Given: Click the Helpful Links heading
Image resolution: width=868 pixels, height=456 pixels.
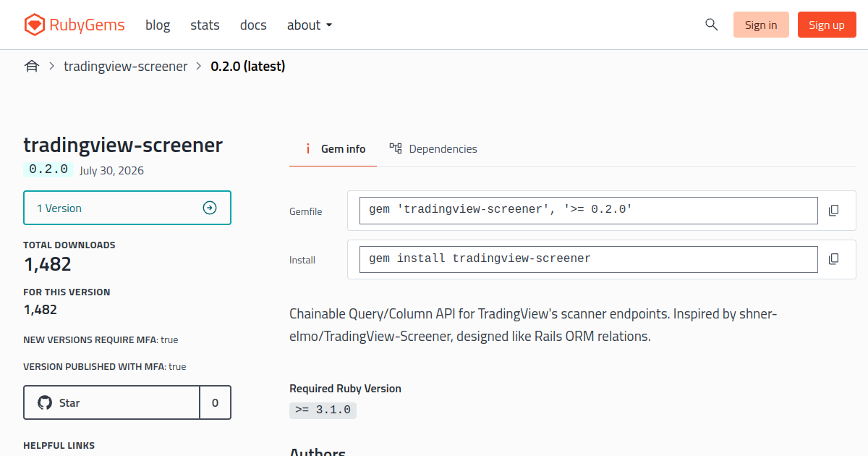Looking at the screenshot, I should pyautogui.click(x=59, y=446).
